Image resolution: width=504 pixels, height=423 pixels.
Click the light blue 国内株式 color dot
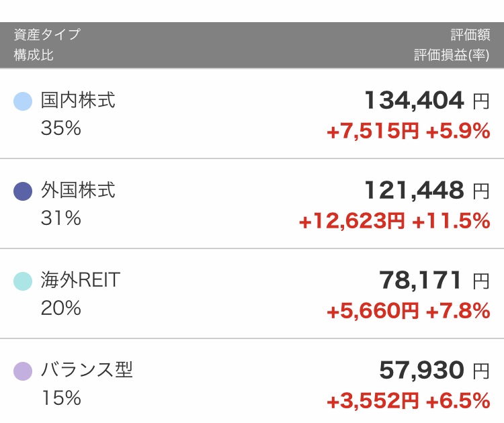[x=23, y=101]
